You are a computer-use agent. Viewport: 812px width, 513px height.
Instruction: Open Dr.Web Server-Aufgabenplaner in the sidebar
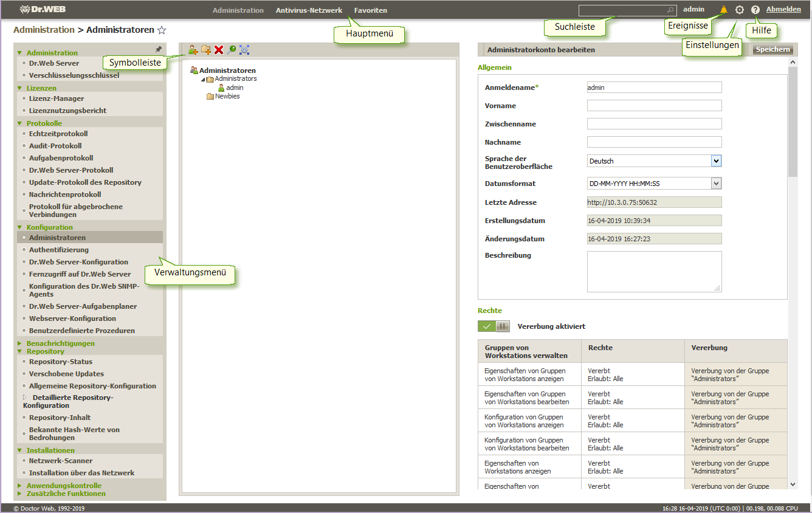click(x=83, y=306)
